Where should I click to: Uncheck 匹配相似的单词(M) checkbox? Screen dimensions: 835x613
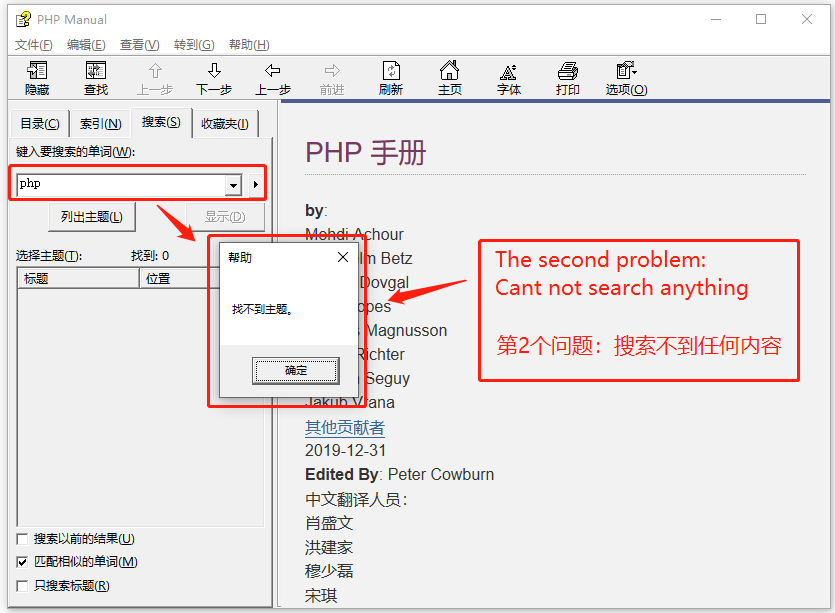coord(22,562)
